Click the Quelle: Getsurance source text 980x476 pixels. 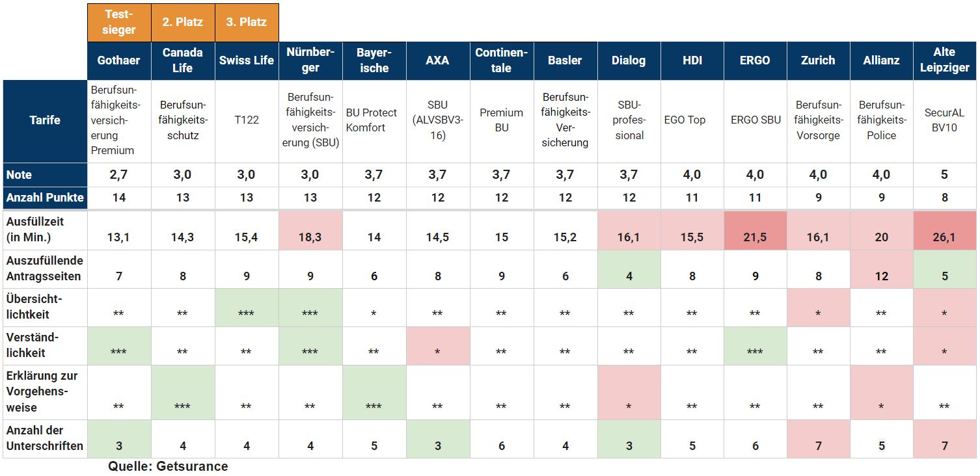pos(168,466)
